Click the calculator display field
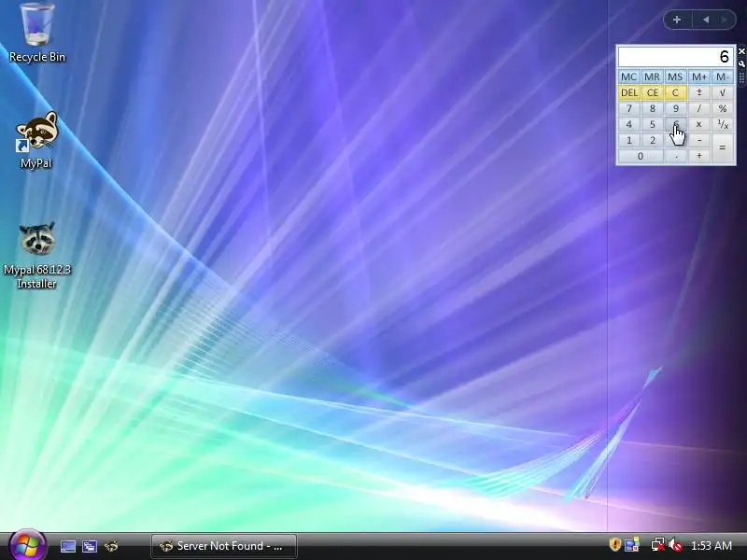 (x=675, y=57)
